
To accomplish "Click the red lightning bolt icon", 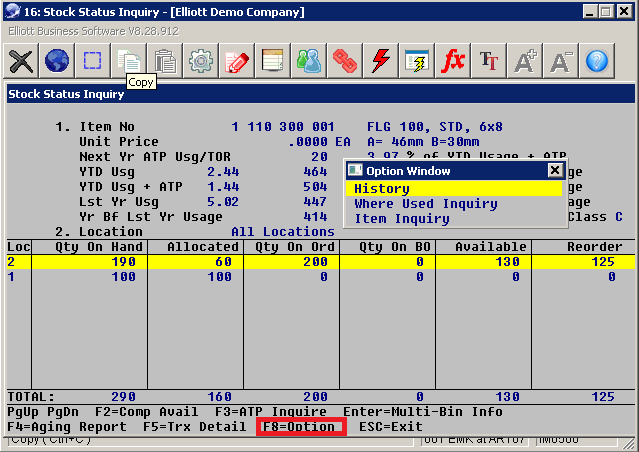I will (x=380, y=61).
